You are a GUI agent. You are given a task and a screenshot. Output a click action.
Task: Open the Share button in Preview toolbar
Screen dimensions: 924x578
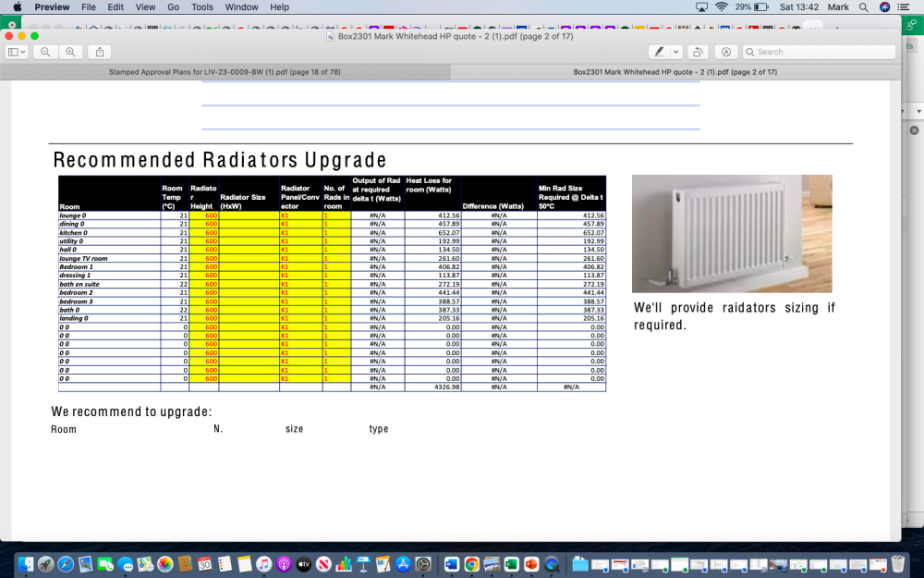click(100, 52)
